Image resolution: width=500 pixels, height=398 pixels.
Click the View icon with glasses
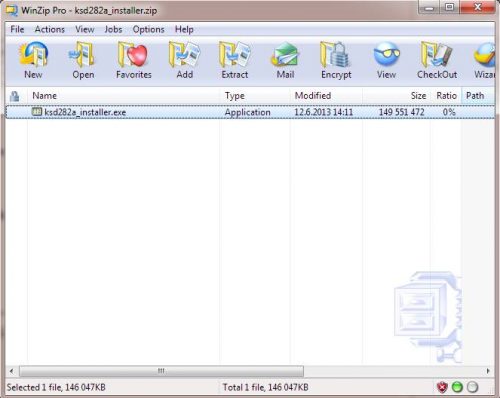coord(386,60)
